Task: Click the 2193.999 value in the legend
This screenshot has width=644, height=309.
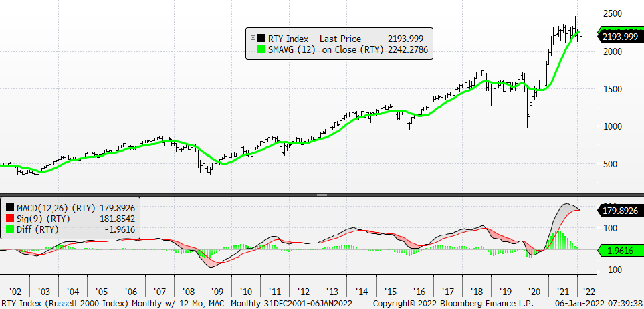Action: (405, 39)
